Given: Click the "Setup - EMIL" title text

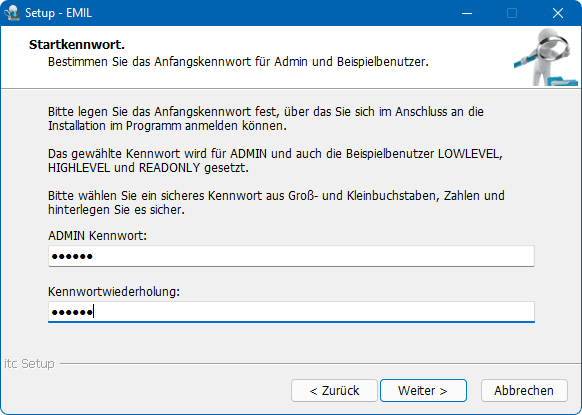Looking at the screenshot, I should click(59, 13).
